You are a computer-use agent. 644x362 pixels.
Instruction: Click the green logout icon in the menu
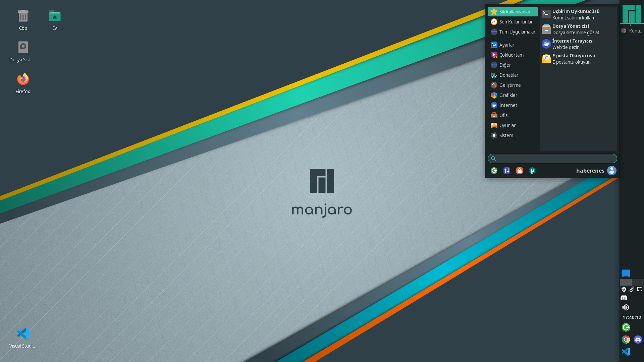494,171
